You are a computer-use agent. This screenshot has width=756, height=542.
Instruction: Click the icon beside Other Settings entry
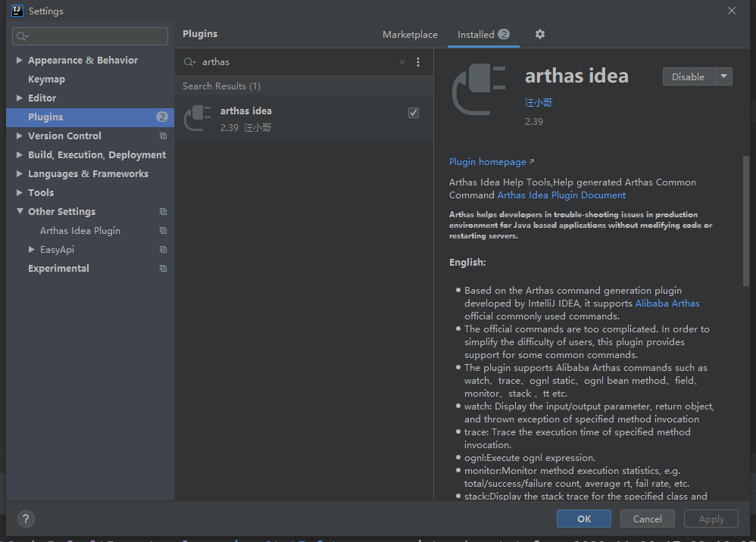[x=163, y=211]
